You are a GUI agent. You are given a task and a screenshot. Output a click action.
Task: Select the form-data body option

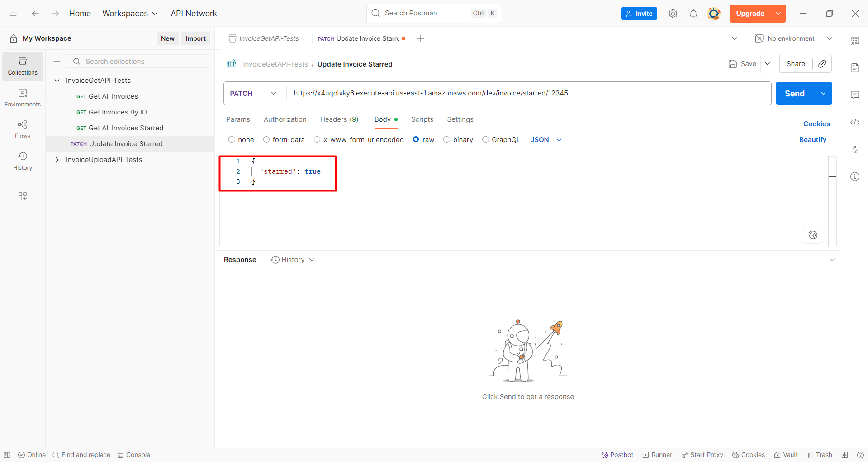coord(266,139)
